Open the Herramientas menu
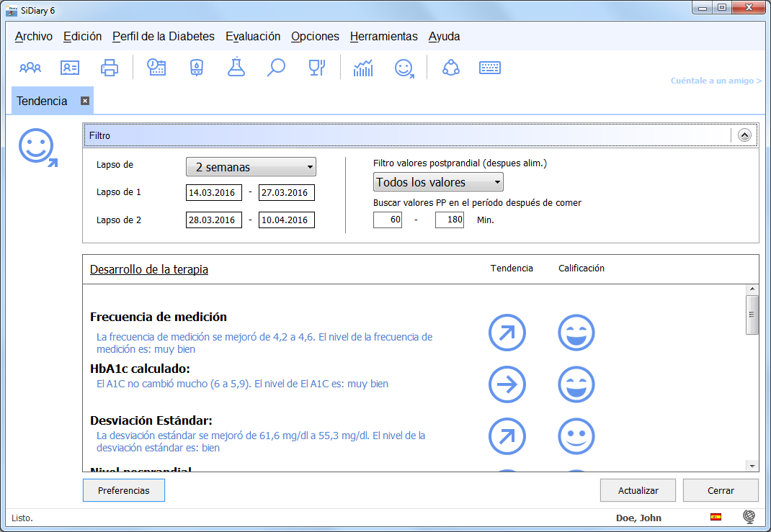 click(x=383, y=36)
